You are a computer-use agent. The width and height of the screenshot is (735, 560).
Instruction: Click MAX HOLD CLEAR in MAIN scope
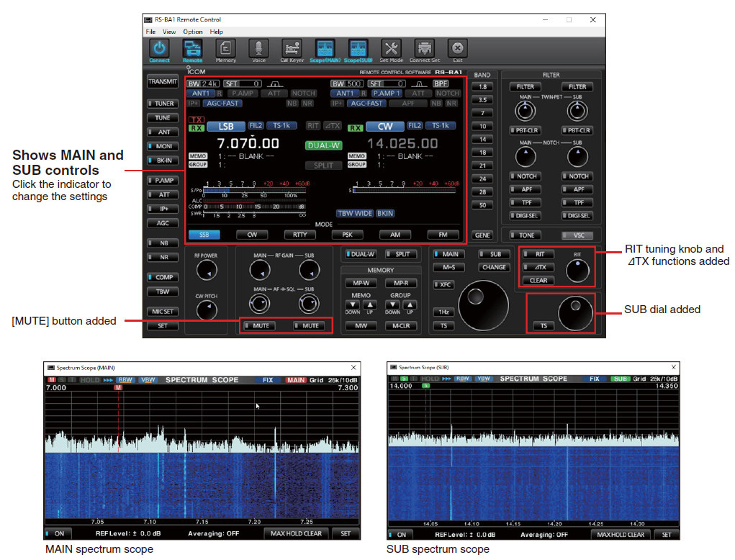click(x=296, y=533)
